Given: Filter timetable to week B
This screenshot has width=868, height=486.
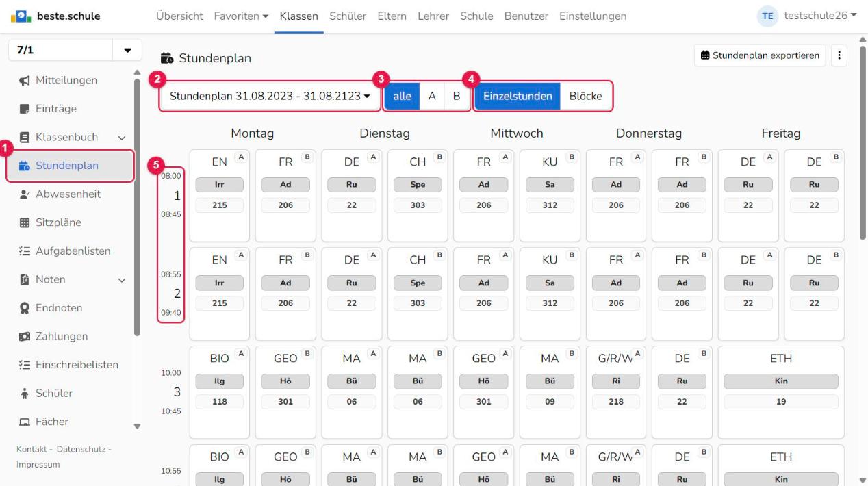Looking at the screenshot, I should click(x=456, y=97).
